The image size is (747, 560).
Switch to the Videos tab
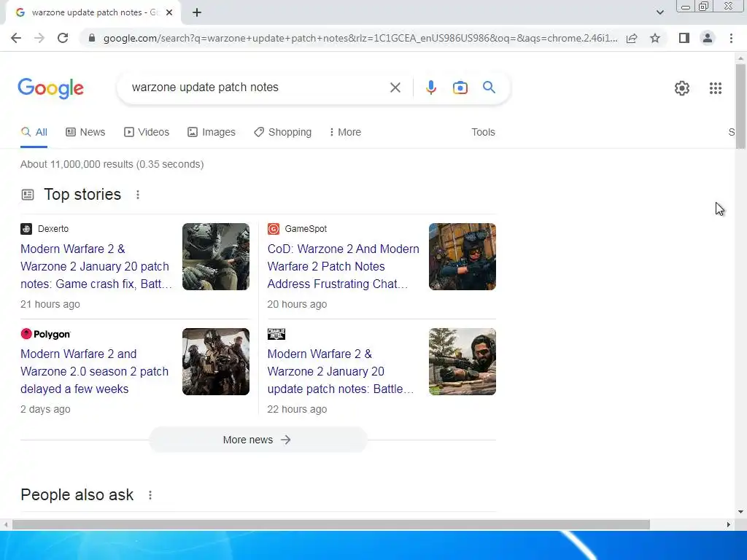tap(146, 133)
